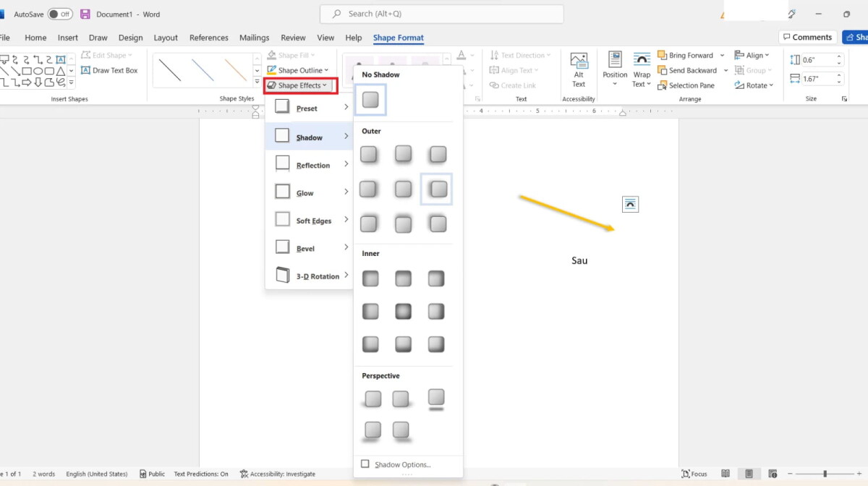Open the Position layout icon
Screen dimensions: 868x486
click(615, 61)
